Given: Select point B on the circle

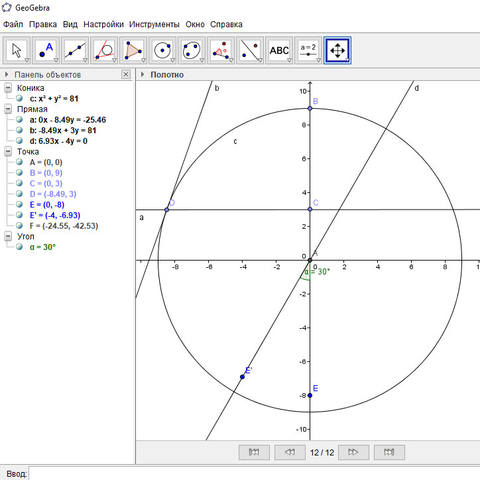Looking at the screenshot, I should [310, 108].
